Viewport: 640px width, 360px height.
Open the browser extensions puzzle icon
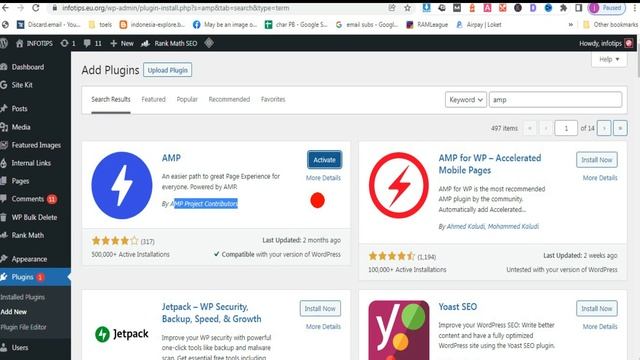point(563,8)
